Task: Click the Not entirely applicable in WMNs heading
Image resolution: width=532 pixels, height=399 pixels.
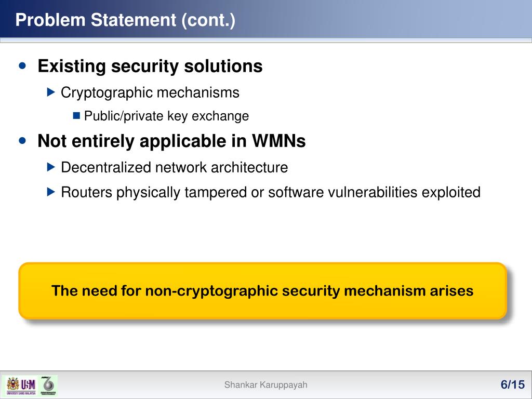Action: pyautogui.click(x=171, y=141)
